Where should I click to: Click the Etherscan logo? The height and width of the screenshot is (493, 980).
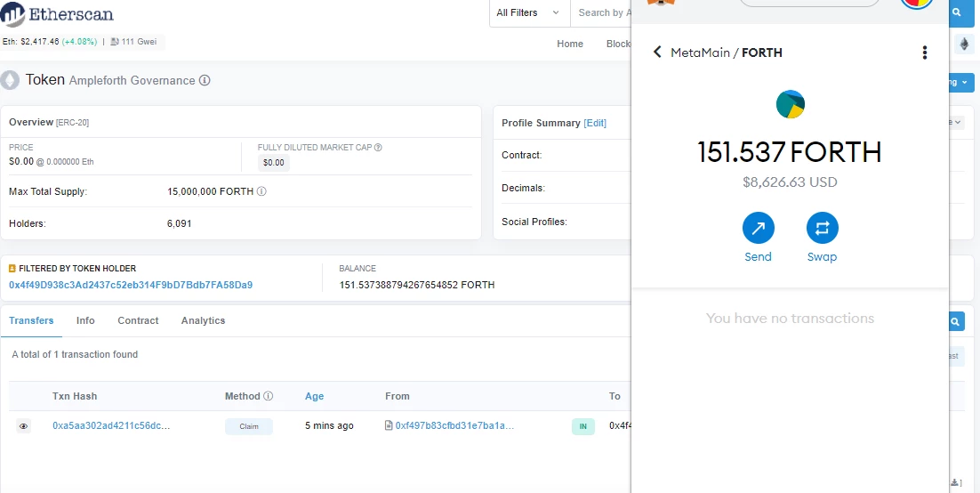point(57,13)
